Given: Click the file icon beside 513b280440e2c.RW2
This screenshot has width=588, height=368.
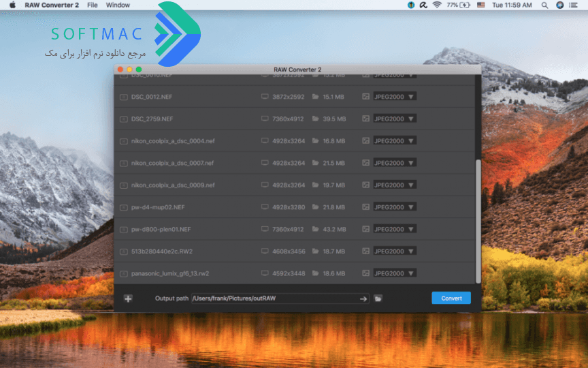Looking at the screenshot, I should 124,251.
